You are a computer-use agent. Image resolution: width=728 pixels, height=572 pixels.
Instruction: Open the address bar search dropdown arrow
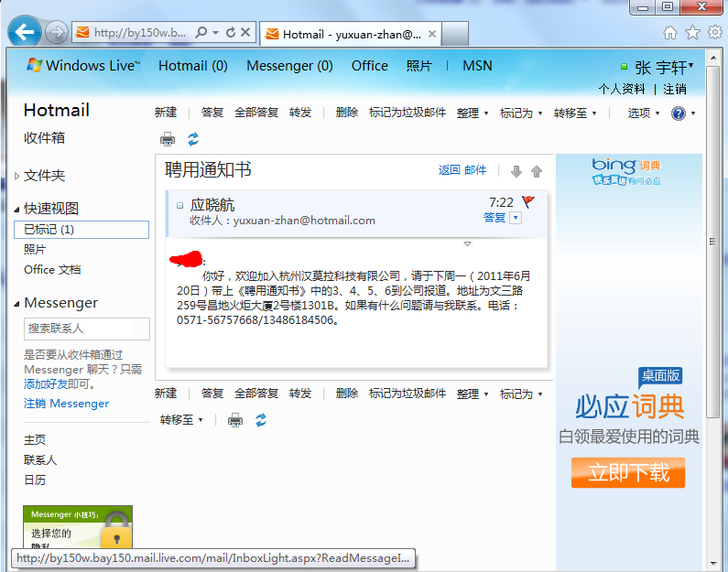[215, 32]
